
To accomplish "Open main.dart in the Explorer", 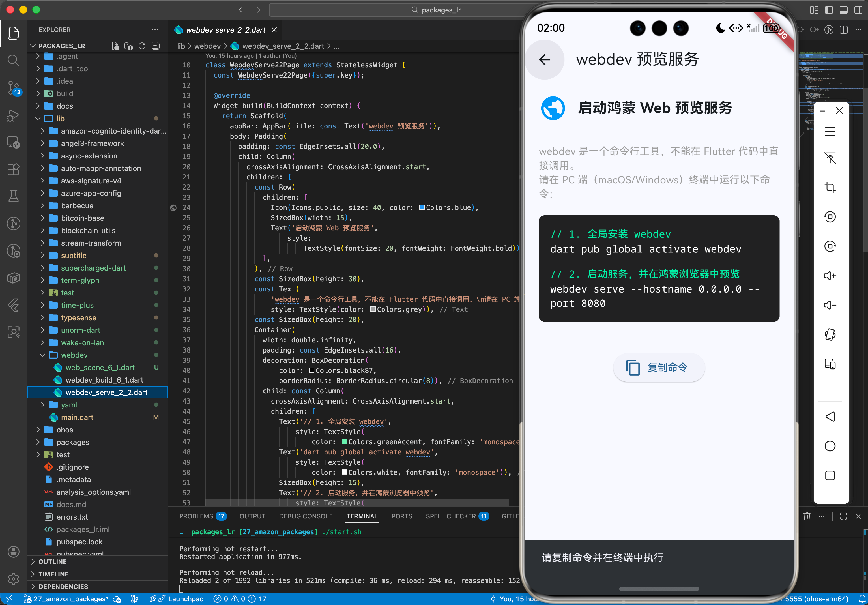I will tap(98, 417).
